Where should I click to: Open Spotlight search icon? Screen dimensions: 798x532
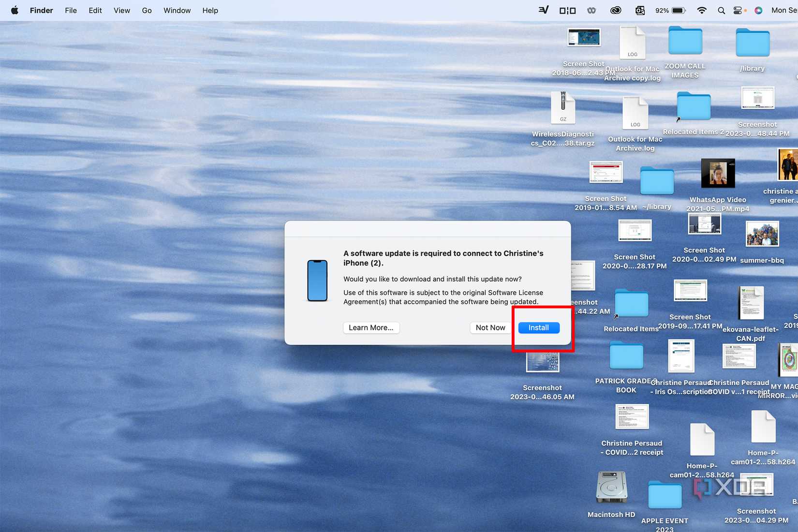(721, 10)
